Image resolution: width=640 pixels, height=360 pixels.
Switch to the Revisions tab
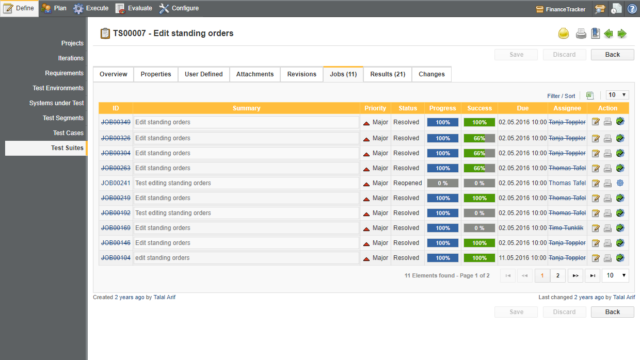click(302, 74)
